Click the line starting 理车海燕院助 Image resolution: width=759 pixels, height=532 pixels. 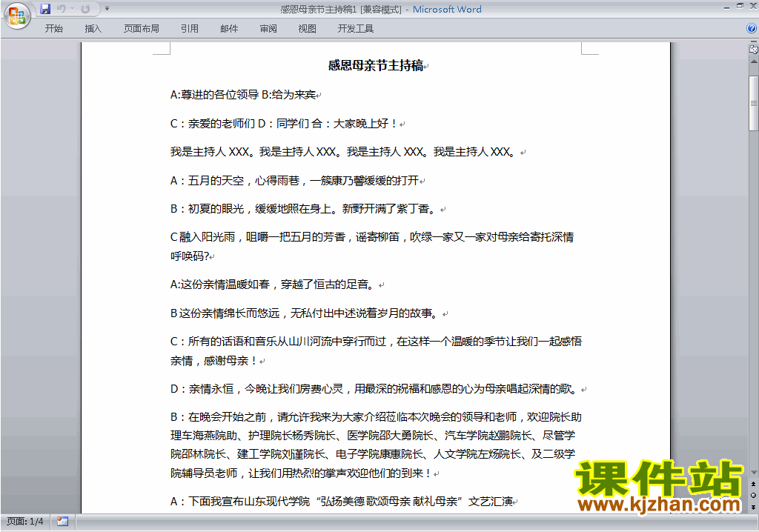coord(373,435)
